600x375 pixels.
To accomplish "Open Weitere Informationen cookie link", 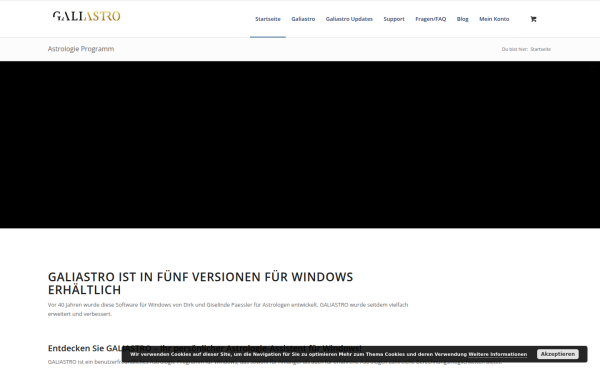I will pyautogui.click(x=497, y=354).
